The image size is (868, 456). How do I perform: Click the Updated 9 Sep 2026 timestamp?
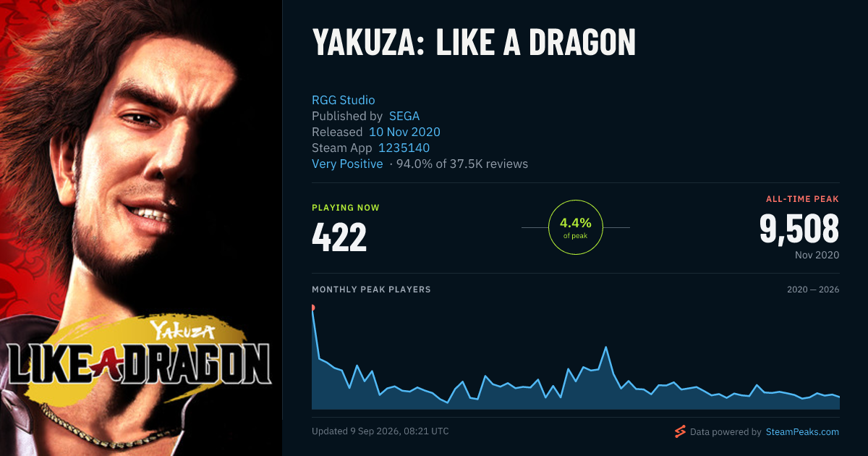[380, 431]
